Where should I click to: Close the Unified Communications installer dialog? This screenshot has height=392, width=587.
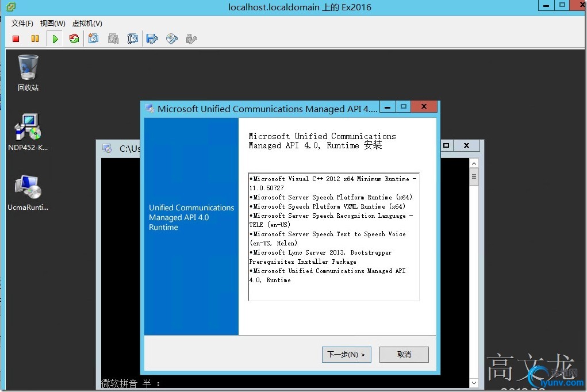pyautogui.click(x=424, y=107)
